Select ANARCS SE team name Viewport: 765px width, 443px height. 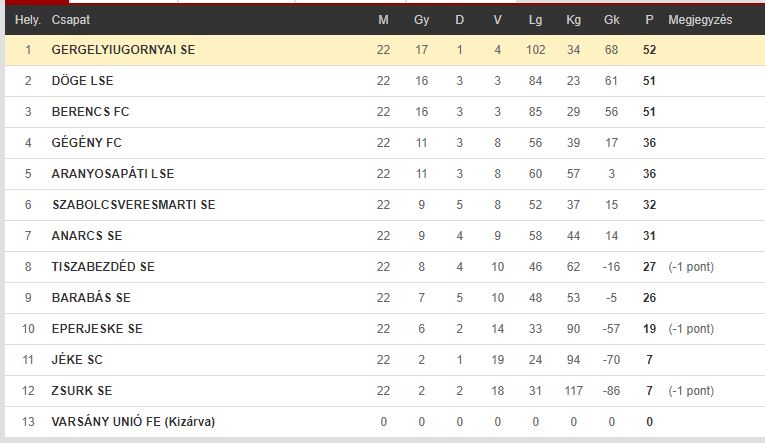(x=87, y=236)
